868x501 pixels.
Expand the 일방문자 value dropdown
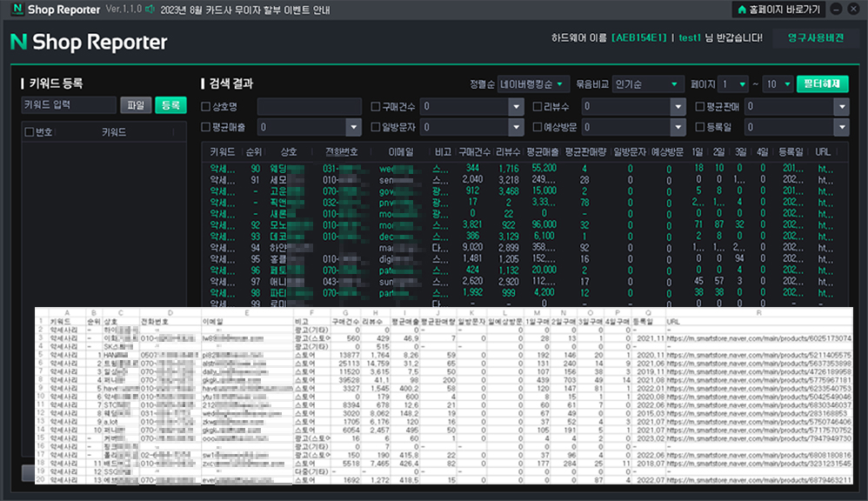point(516,127)
